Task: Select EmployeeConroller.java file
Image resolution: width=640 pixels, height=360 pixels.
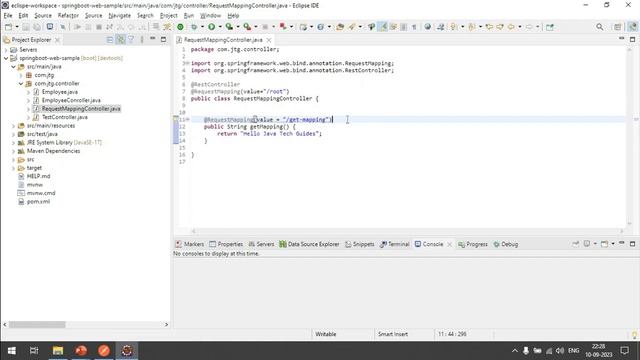Action: [71, 100]
